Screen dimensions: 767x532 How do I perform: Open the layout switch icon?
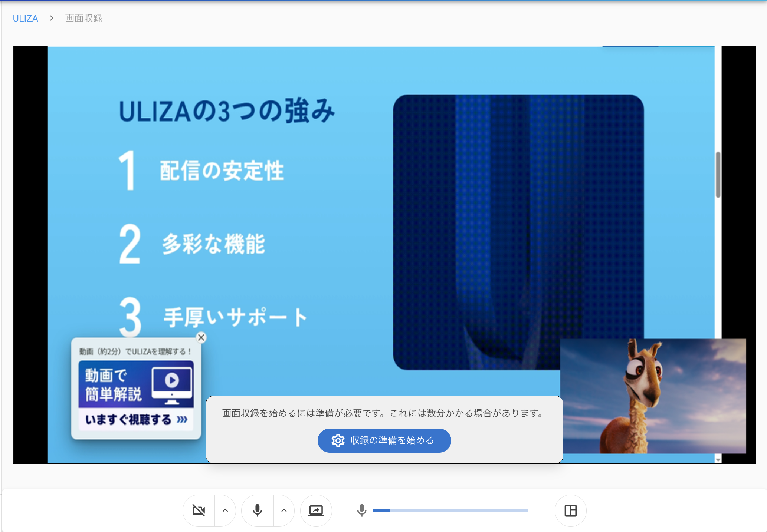(x=571, y=510)
